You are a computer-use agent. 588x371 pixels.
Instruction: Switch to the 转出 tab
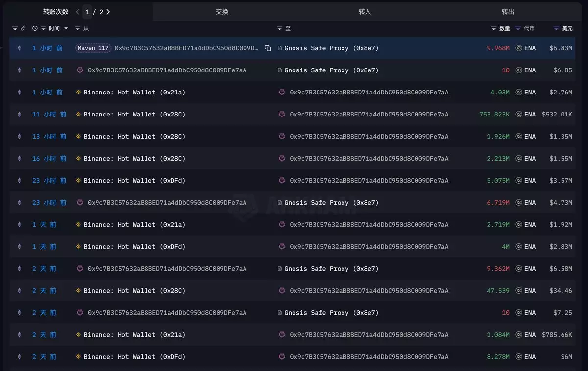tap(508, 12)
